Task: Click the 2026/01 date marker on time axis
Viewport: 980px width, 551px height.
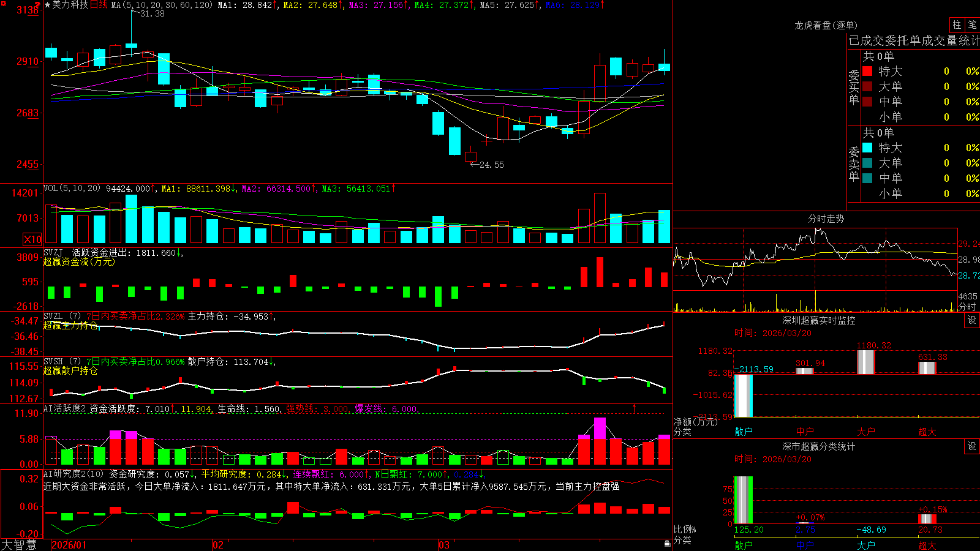Action: (x=69, y=545)
